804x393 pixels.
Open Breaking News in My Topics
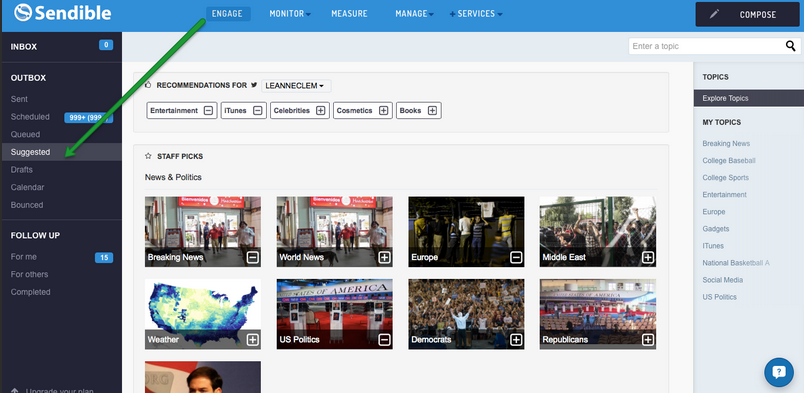(x=726, y=144)
